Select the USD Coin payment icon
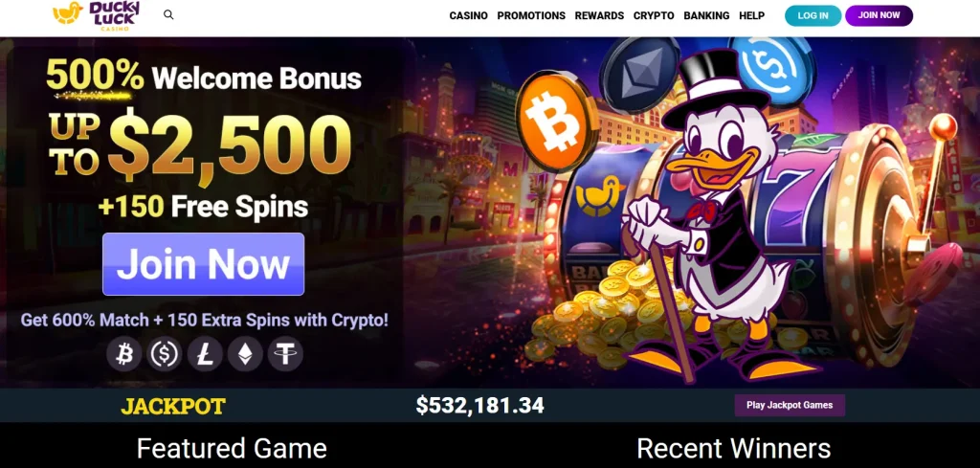 point(164,355)
